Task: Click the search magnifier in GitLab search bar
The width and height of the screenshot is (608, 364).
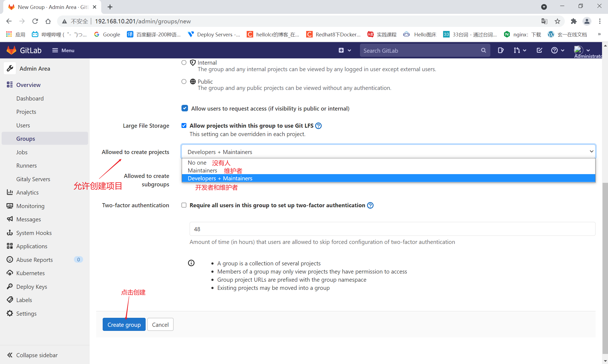Action: pos(484,50)
